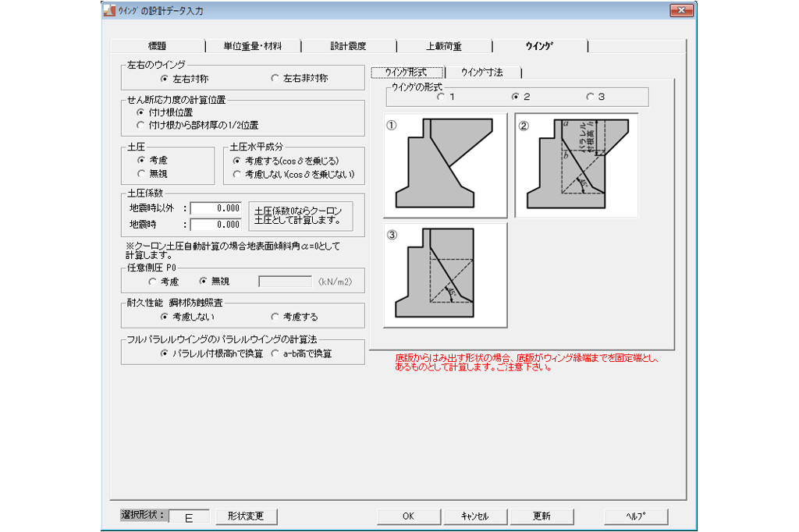The image size is (799, 532).
Task: Click the 地震時以外 earth pressure coefficient field
Action: click(216, 208)
